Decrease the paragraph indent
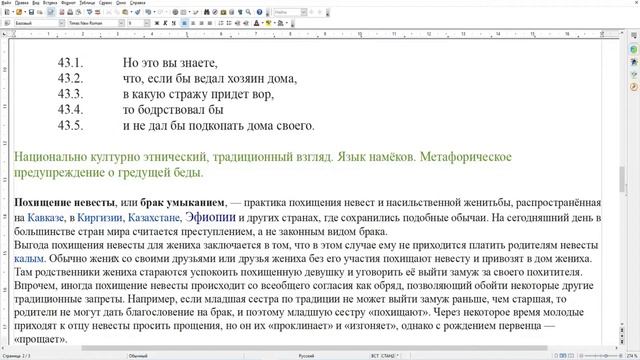The image size is (640, 360). pyautogui.click(x=238, y=23)
